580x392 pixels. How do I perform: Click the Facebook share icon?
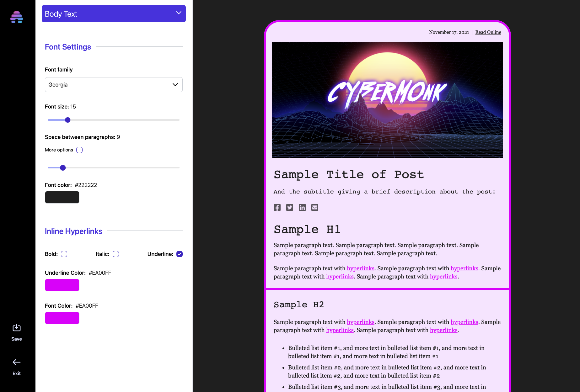[277, 208]
